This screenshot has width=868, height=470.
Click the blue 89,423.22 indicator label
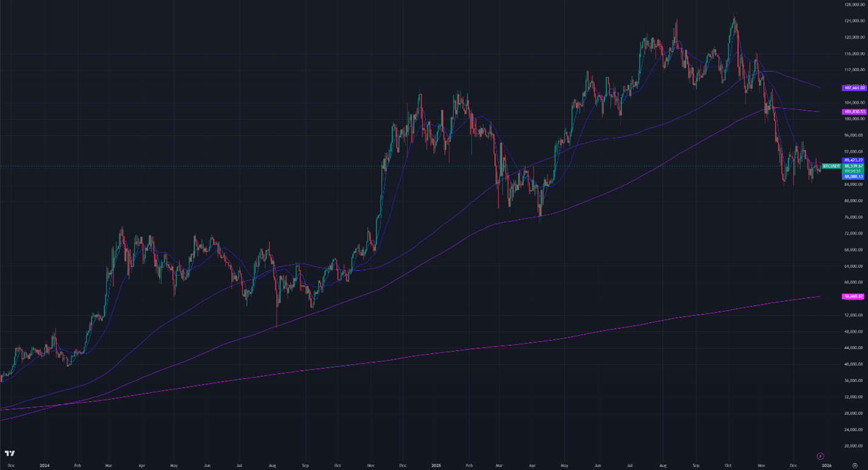point(853,160)
